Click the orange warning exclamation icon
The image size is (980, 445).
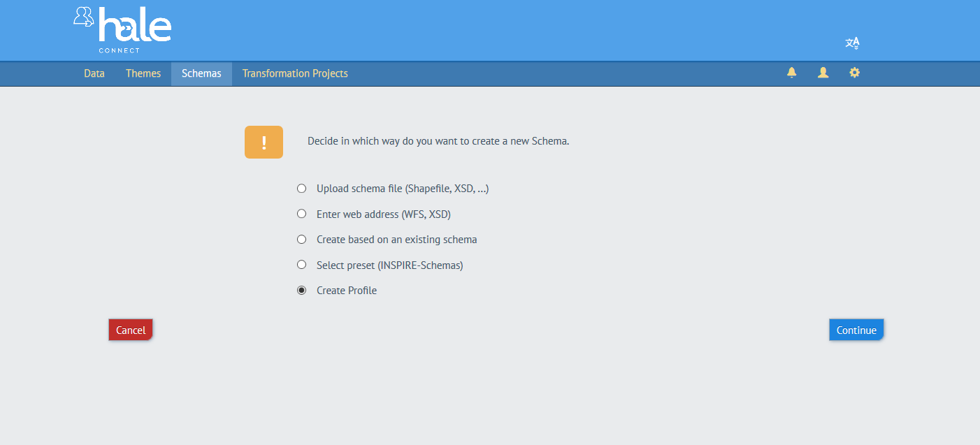[x=264, y=142]
